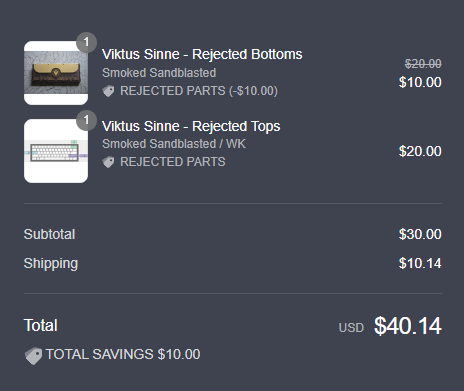The image size is (464, 391).
Task: Click the Smoked Sandblasted / WK variant text
Action: (174, 144)
